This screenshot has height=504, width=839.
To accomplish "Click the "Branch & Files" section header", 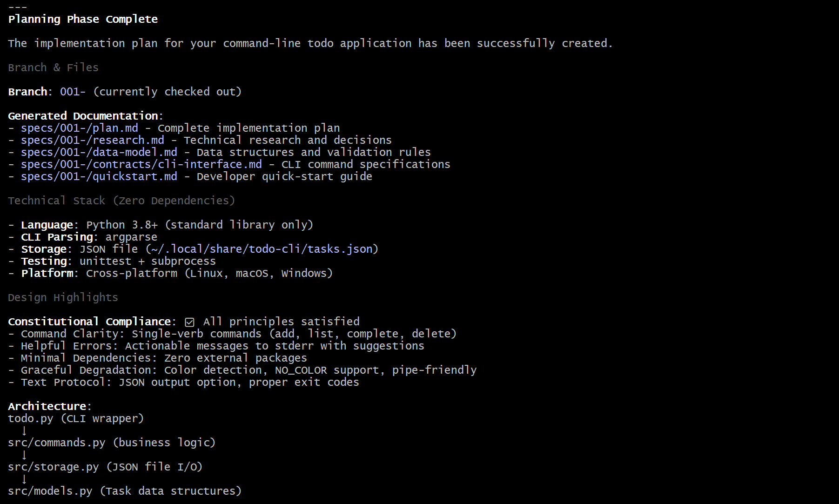I will click(x=53, y=67).
